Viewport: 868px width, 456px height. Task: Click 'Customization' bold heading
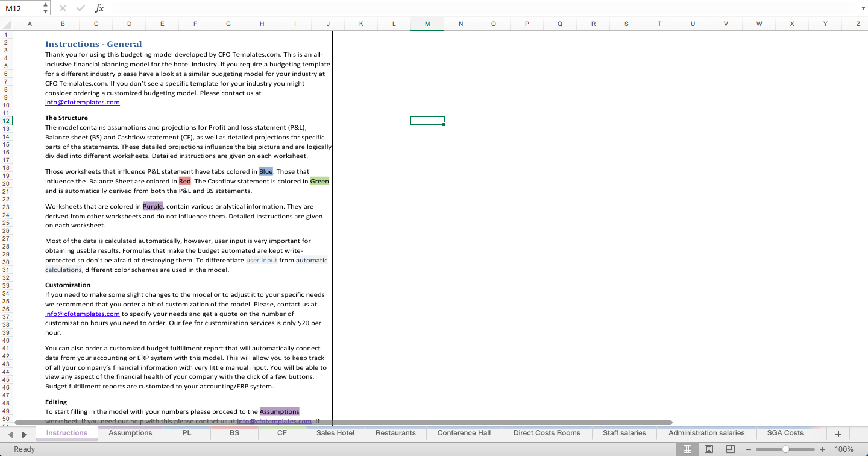[x=68, y=285]
